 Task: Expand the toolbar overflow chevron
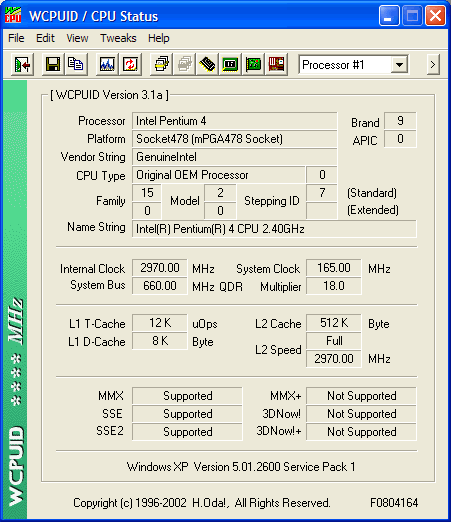pyautogui.click(x=433, y=65)
